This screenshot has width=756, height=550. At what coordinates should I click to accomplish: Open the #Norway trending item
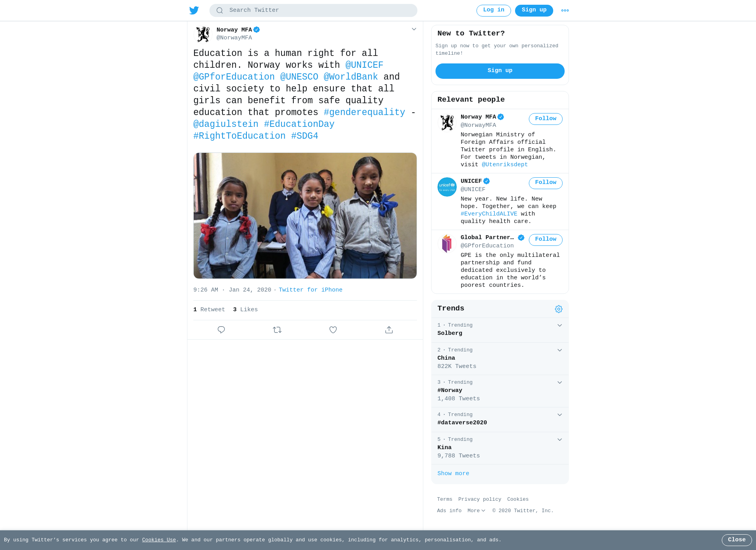[x=500, y=391]
